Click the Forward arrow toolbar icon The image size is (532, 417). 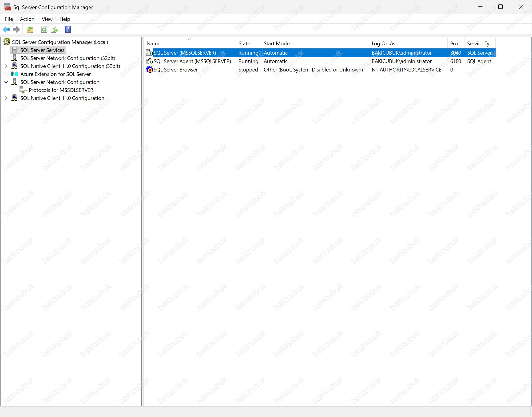pyautogui.click(x=16, y=30)
